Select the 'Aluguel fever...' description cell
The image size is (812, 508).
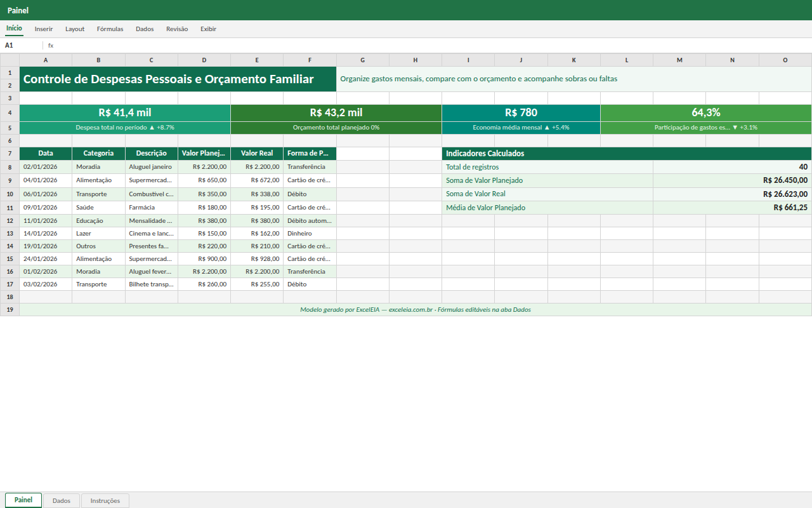(x=152, y=272)
